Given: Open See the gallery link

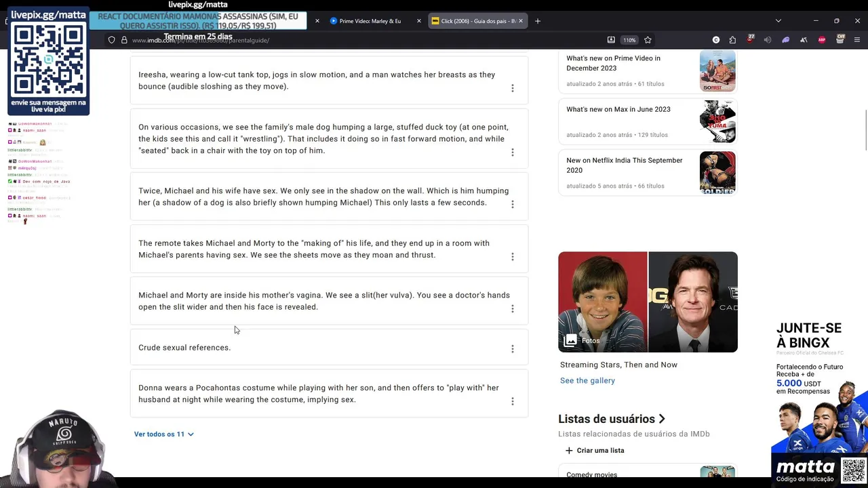Looking at the screenshot, I should (587, 380).
